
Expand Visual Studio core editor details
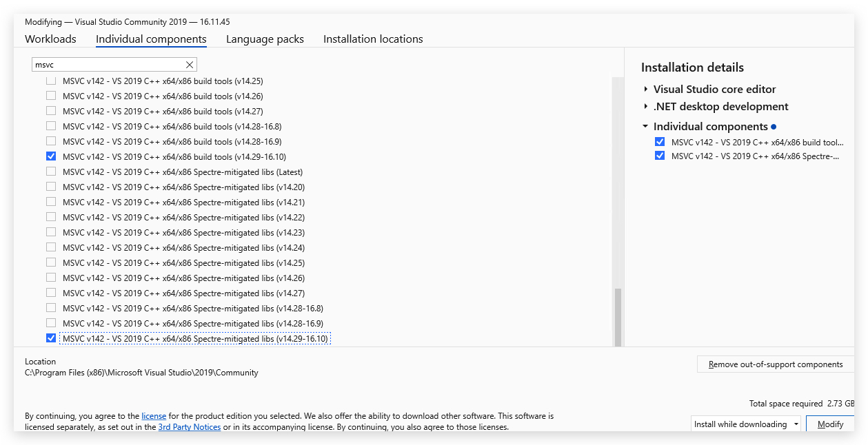tap(646, 90)
